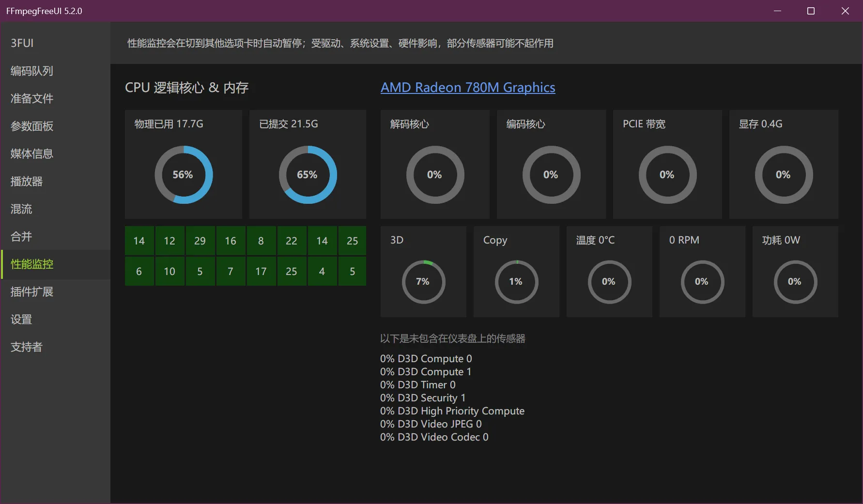Open the 设置 page
The image size is (863, 504).
(21, 320)
